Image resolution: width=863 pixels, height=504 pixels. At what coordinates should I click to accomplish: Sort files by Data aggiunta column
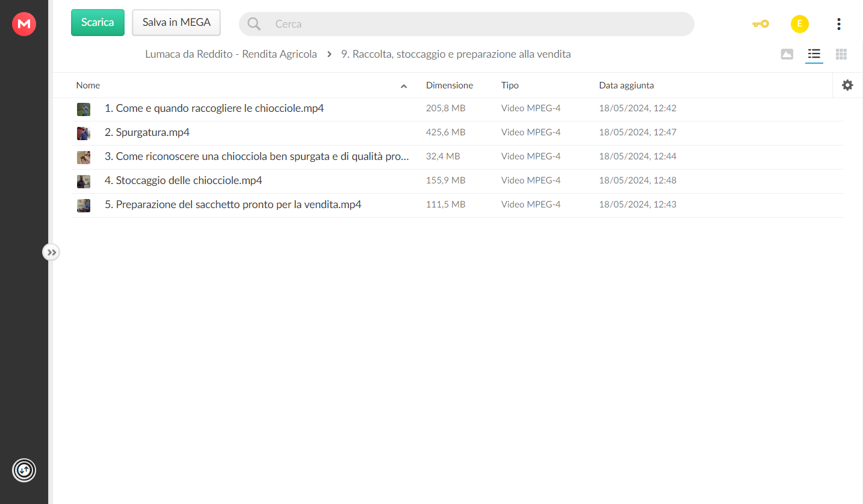tap(626, 85)
